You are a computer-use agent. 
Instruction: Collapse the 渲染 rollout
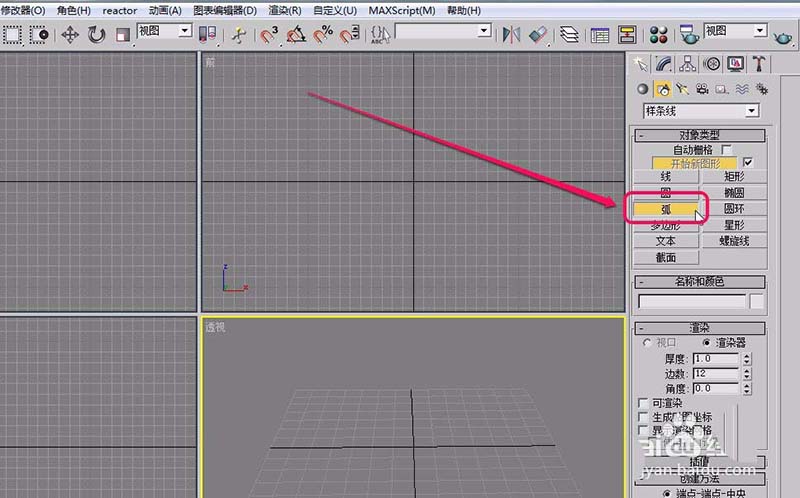(699, 328)
